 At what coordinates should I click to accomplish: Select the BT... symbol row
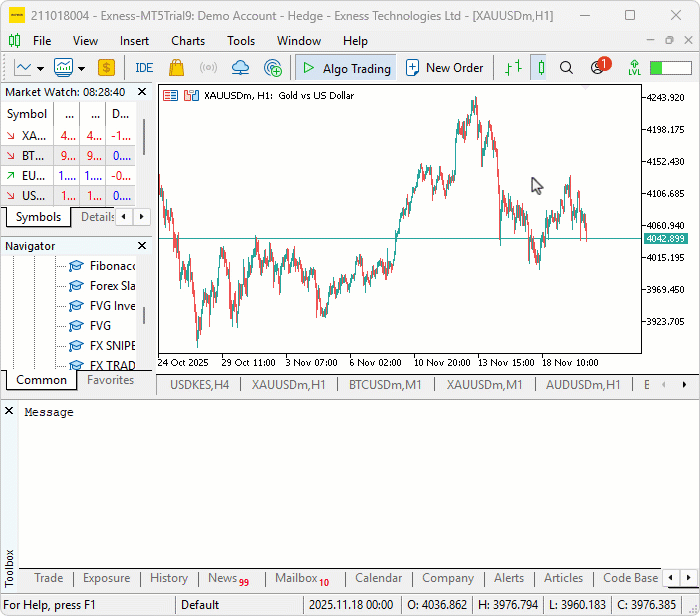coord(68,155)
